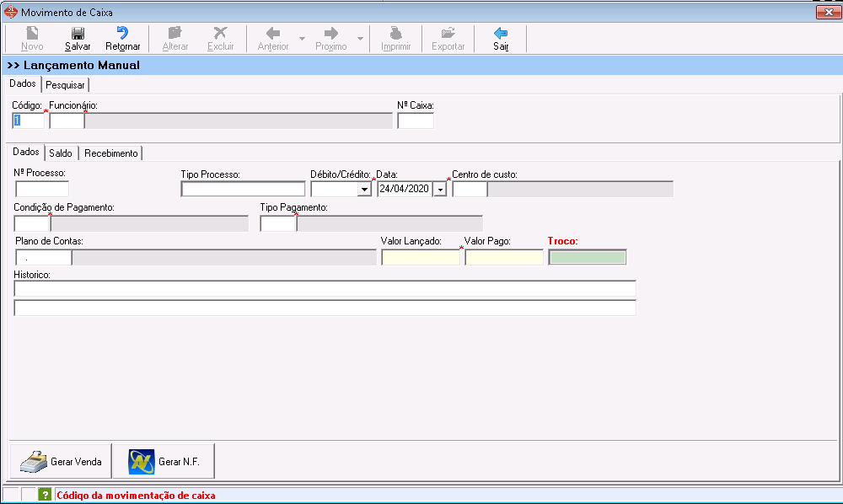The image size is (843, 504).
Task: Click the Novo toolbar icon
Action: click(x=32, y=34)
